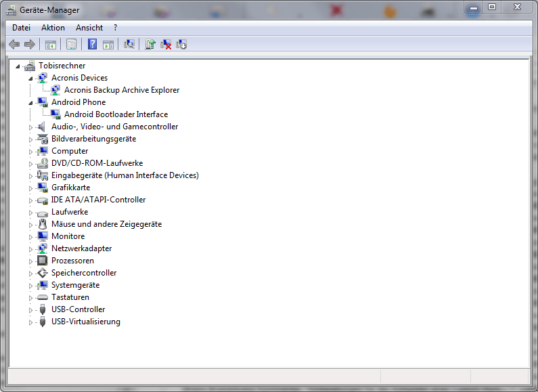This screenshot has height=392, width=538.
Task: Select Android Bootloader Interface device
Action: pyautogui.click(x=116, y=114)
